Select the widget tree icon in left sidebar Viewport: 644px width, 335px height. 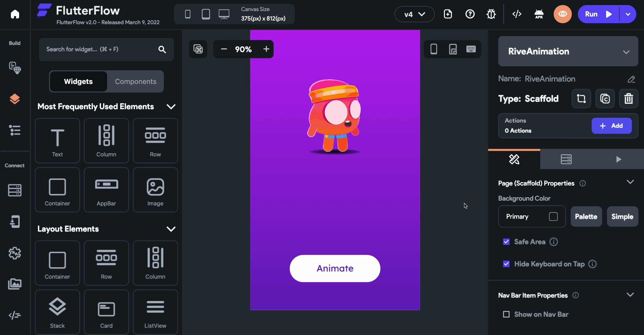point(15,130)
